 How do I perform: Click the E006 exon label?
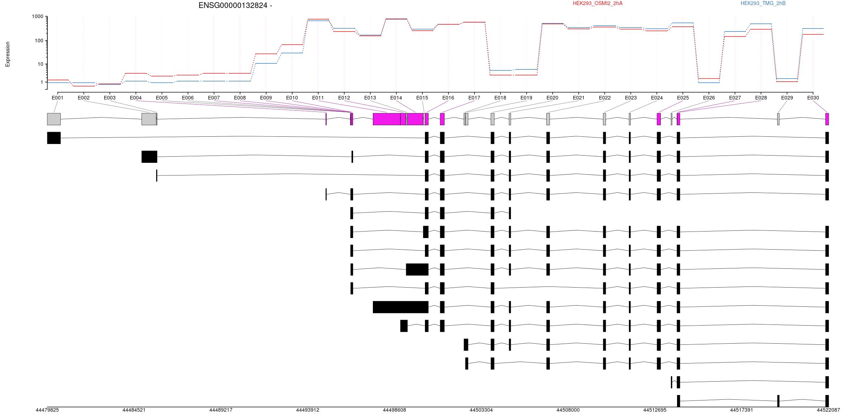point(188,98)
